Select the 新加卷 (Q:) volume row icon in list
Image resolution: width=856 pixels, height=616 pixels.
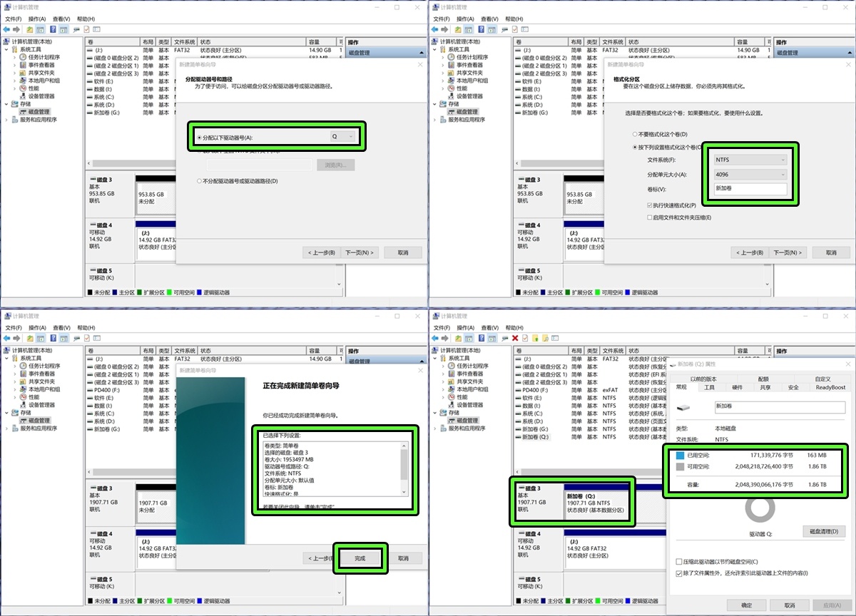(519, 437)
